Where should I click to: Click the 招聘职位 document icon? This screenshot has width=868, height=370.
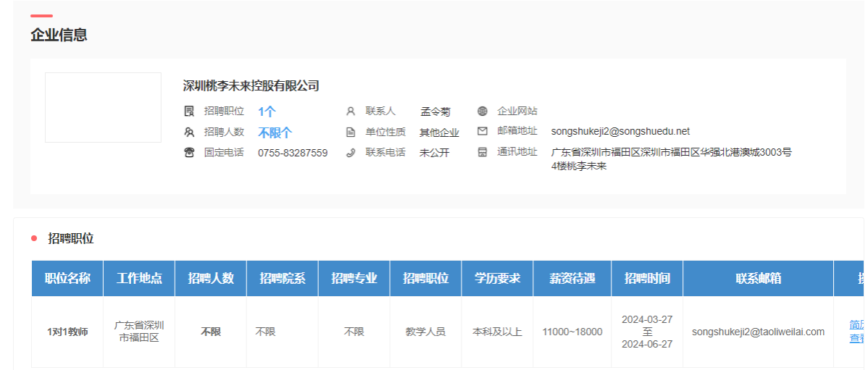pyautogui.click(x=190, y=112)
